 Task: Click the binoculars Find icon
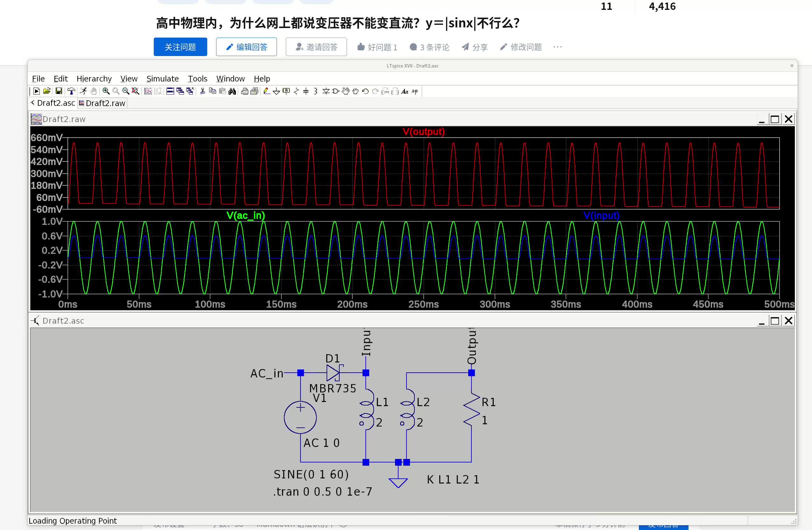coord(232,91)
